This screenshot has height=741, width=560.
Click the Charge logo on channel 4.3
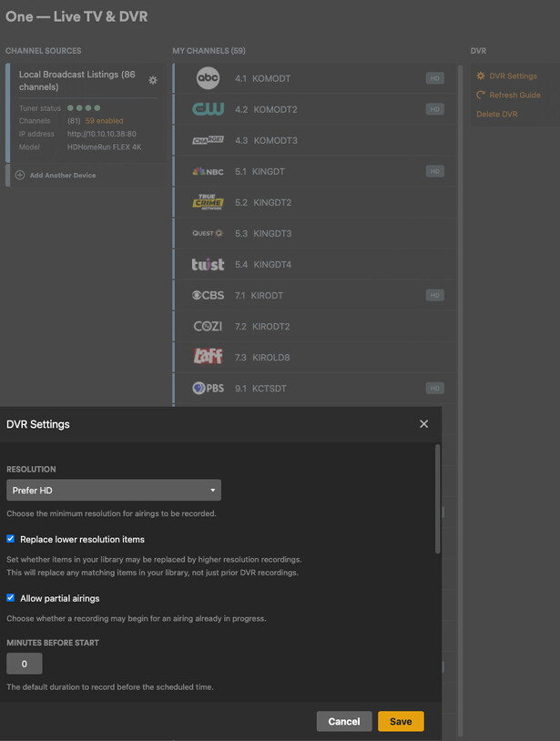click(208, 140)
